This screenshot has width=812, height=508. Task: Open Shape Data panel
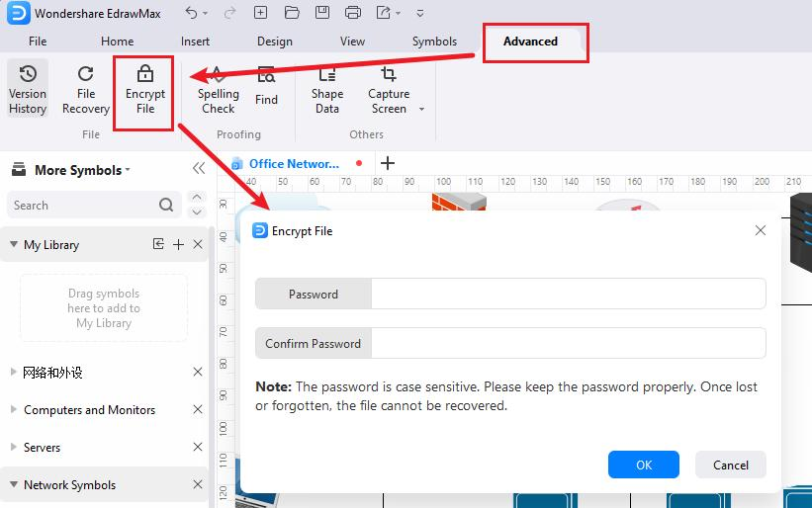point(327,90)
